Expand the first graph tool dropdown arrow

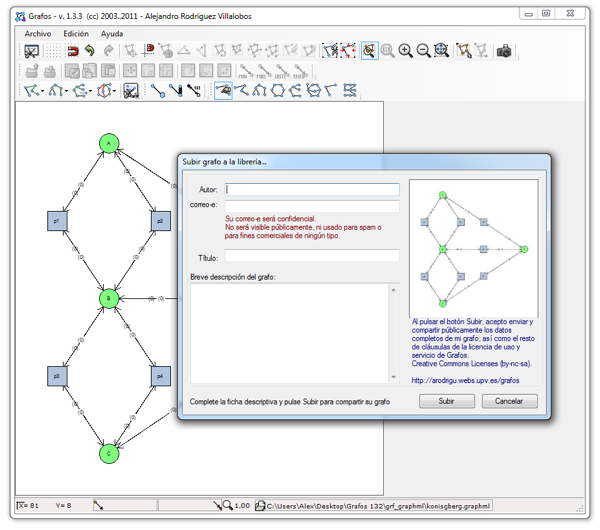pos(44,92)
